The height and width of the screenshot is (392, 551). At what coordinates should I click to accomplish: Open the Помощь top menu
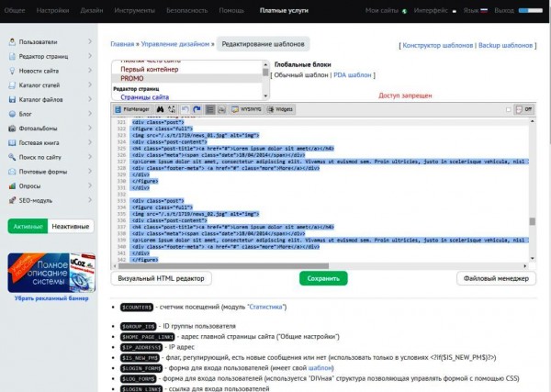[x=231, y=10]
